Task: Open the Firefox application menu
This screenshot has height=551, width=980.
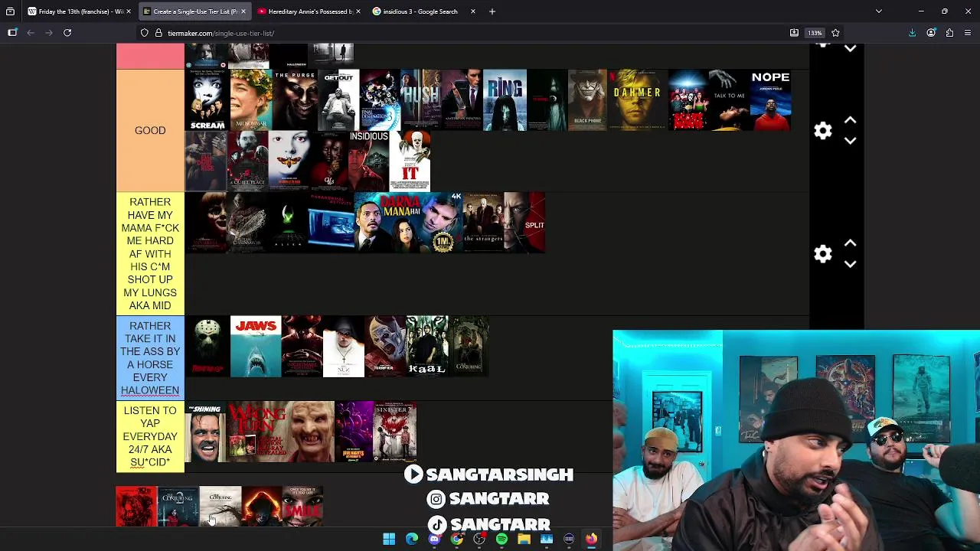Action: tap(969, 33)
